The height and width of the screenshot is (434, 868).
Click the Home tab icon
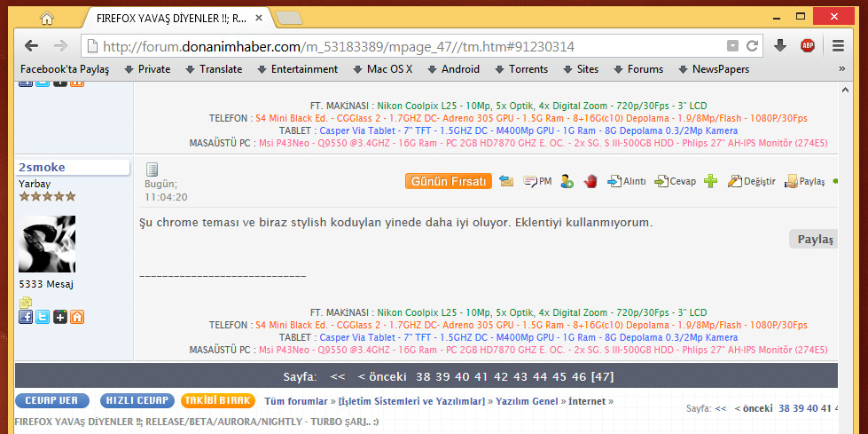coord(47,19)
